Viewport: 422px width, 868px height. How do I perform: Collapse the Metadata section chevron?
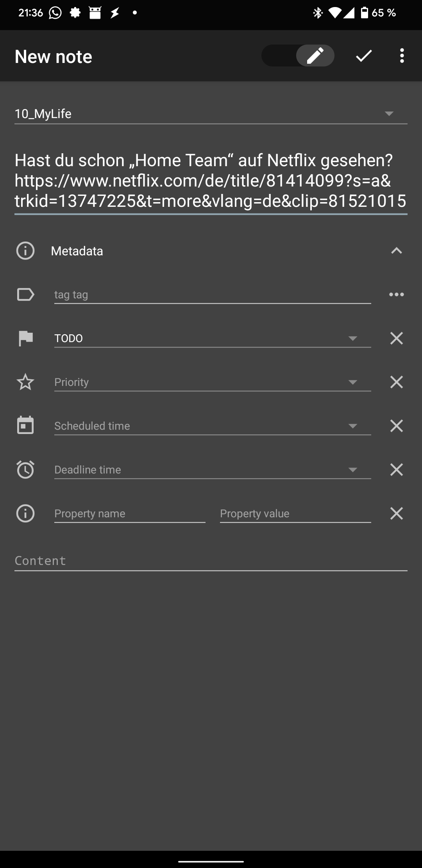396,251
